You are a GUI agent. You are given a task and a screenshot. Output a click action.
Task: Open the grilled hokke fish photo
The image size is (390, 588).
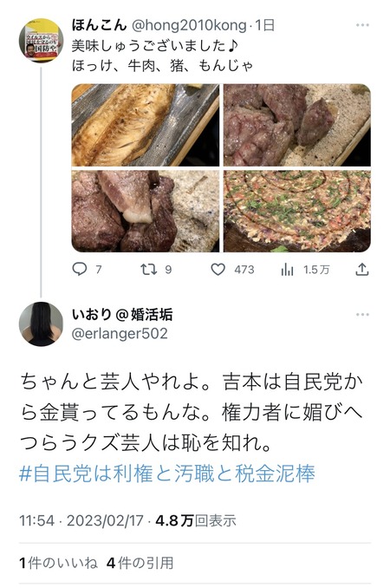coord(146,125)
